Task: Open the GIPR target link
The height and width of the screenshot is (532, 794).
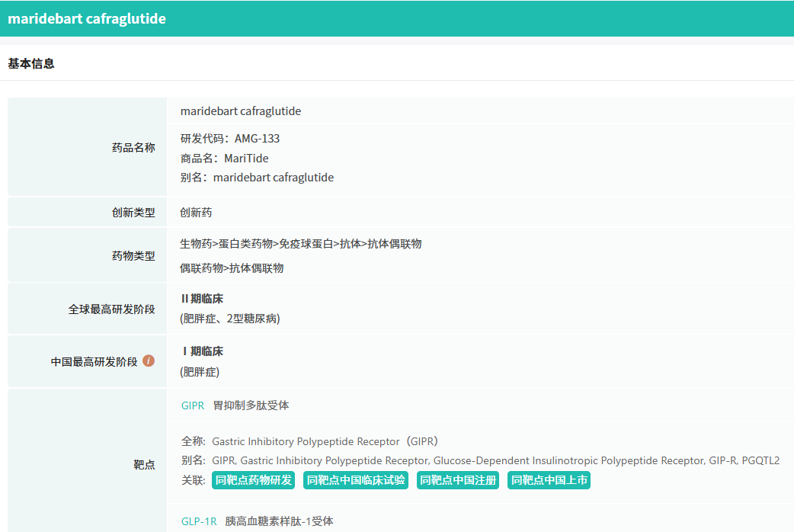Action: point(193,405)
